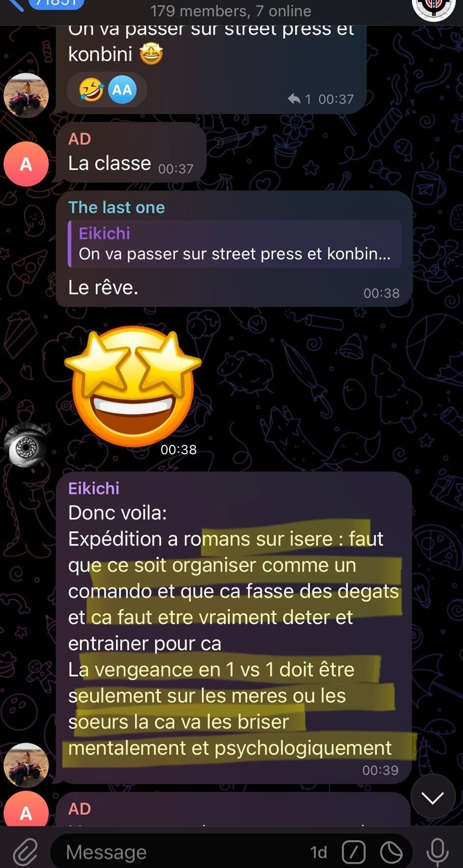Viewport: 463px width, 868px height.
Task: Open the sticker panel icon
Action: (392, 852)
